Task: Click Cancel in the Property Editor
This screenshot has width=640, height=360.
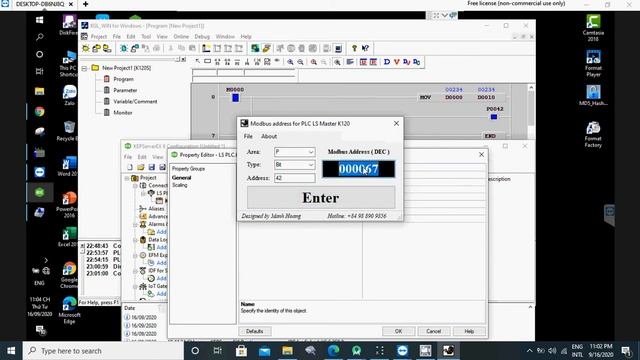Action: pyautogui.click(x=433, y=331)
